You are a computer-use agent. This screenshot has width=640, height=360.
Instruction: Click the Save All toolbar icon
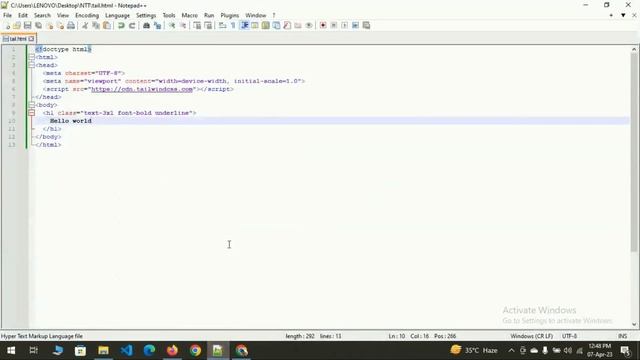(38, 25)
